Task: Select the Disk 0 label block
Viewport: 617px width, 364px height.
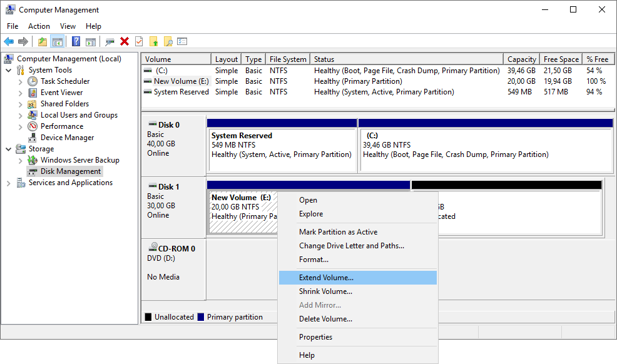Action: pyautogui.click(x=173, y=146)
